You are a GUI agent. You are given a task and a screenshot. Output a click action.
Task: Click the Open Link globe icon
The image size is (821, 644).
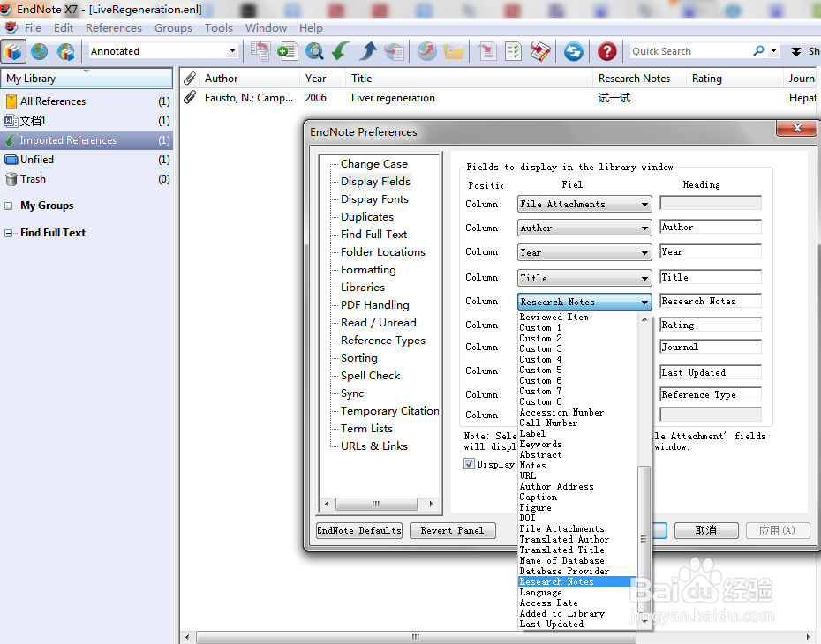coord(427,51)
